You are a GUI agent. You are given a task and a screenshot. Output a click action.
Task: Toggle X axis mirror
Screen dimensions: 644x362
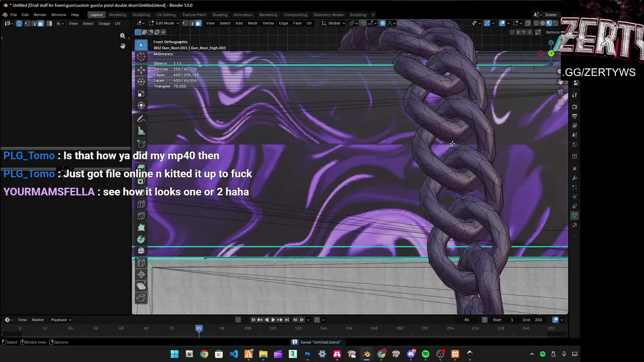coord(518,32)
